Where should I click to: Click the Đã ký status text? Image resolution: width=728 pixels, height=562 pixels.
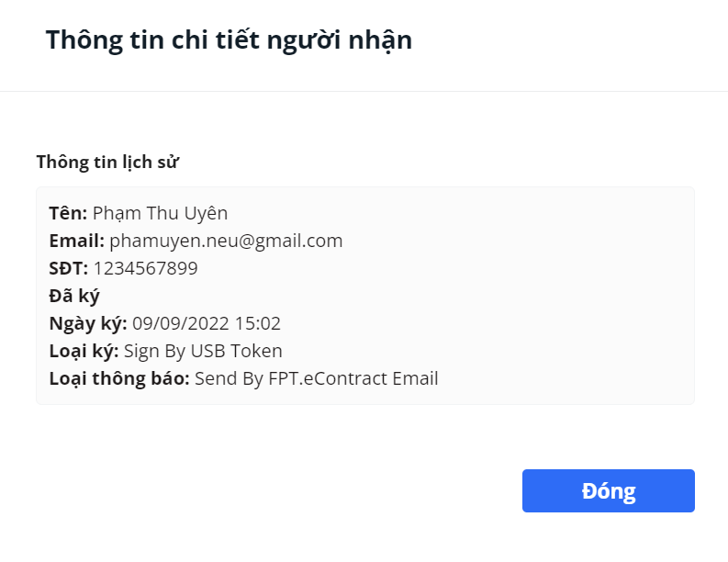click(x=74, y=297)
